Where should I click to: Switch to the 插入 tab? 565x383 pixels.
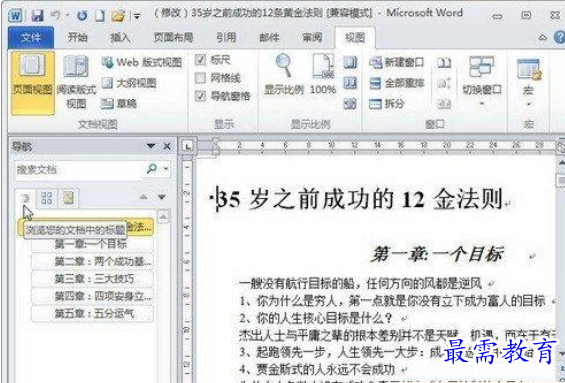pyautogui.click(x=120, y=37)
